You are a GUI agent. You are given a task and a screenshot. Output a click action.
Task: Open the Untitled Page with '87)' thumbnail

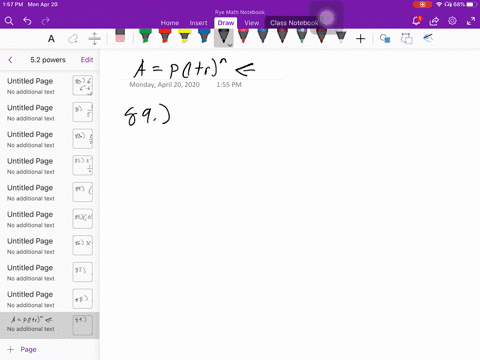[50, 272]
